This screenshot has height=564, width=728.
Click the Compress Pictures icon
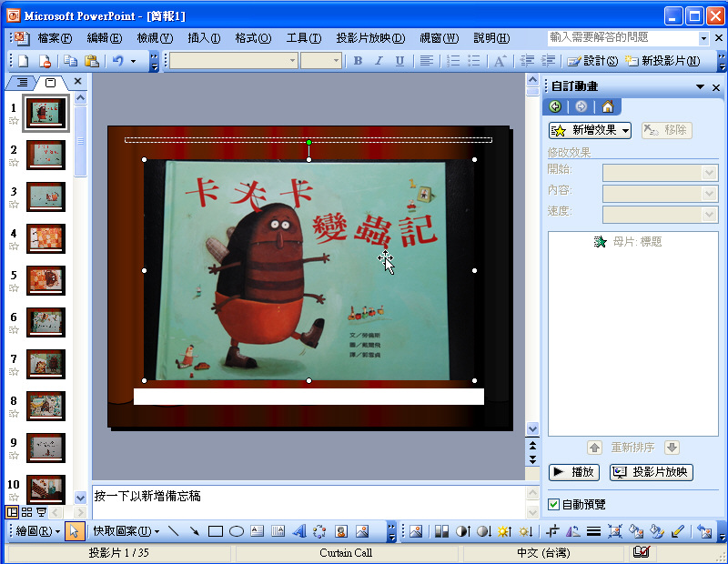click(615, 530)
